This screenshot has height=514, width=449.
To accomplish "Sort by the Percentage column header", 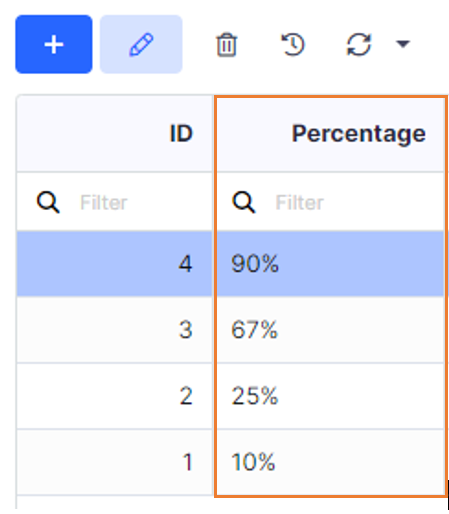I will [330, 134].
